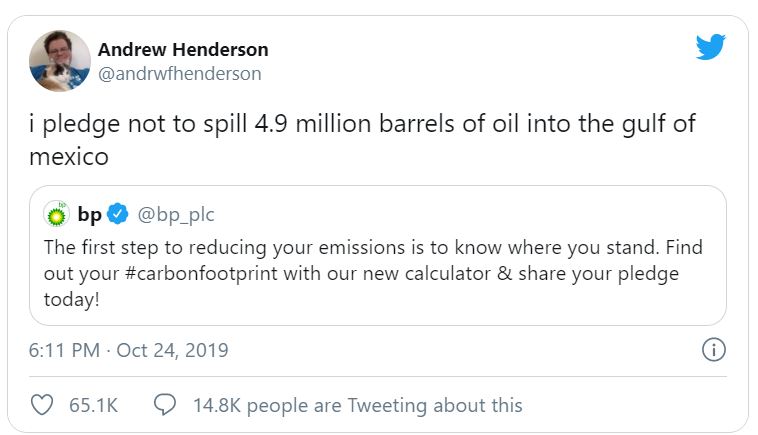
Task: Open Andrew Henderson's profile photo
Action: click(x=59, y=60)
